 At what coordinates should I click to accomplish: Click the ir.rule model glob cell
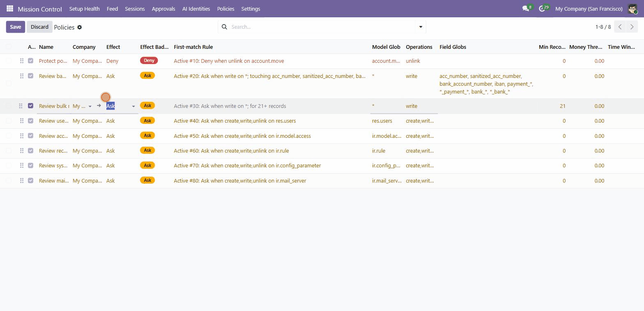tap(386, 151)
